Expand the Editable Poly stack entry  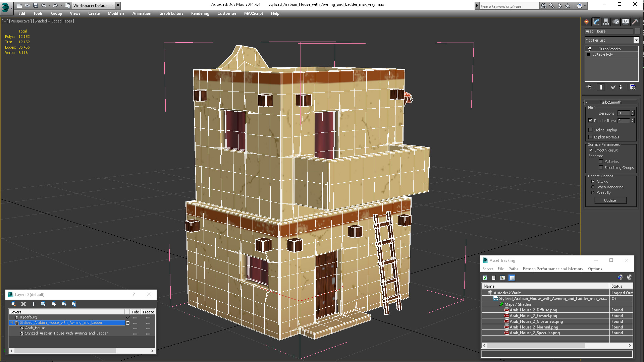589,54
